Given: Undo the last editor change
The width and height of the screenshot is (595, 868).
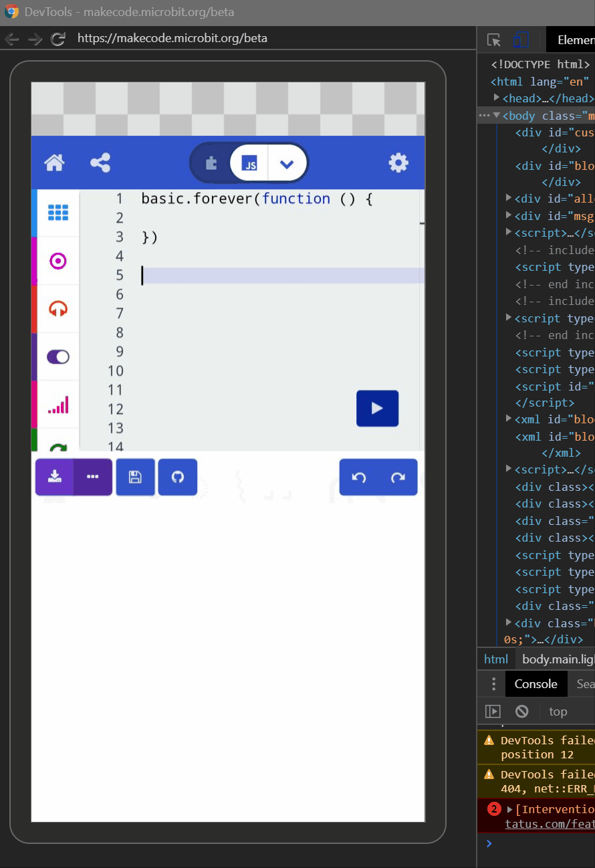Looking at the screenshot, I should tap(359, 477).
